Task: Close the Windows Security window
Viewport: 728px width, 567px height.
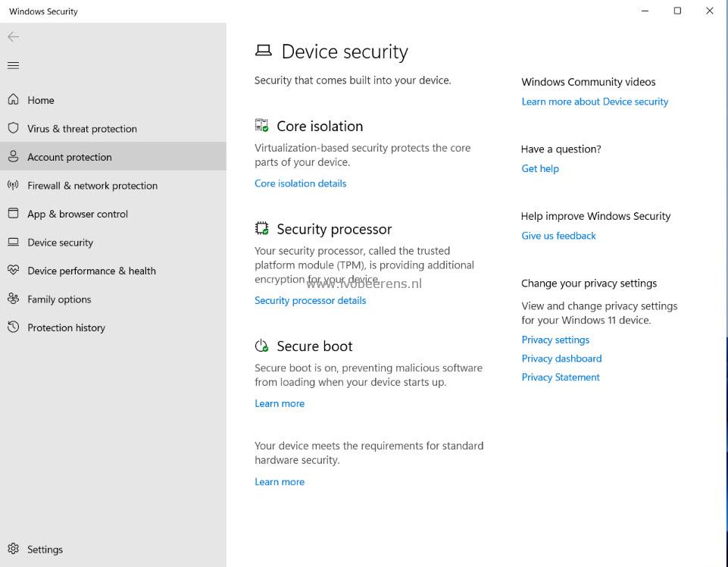Action: point(709,11)
